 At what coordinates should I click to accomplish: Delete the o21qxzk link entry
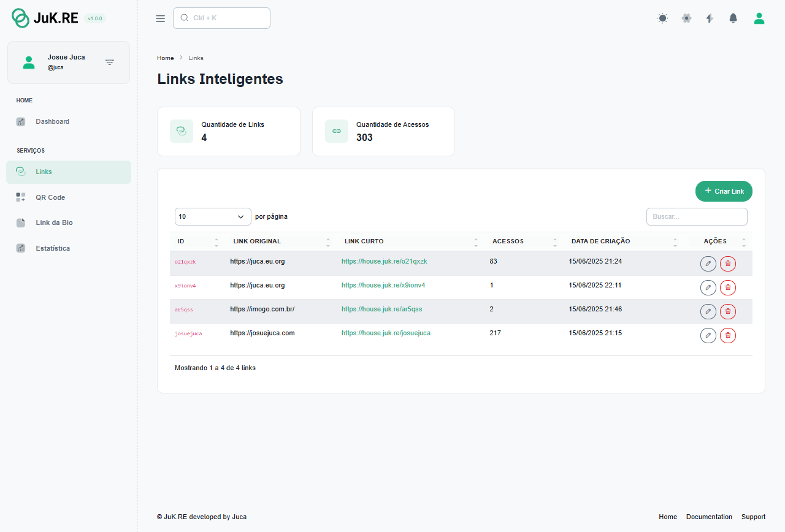point(728,264)
